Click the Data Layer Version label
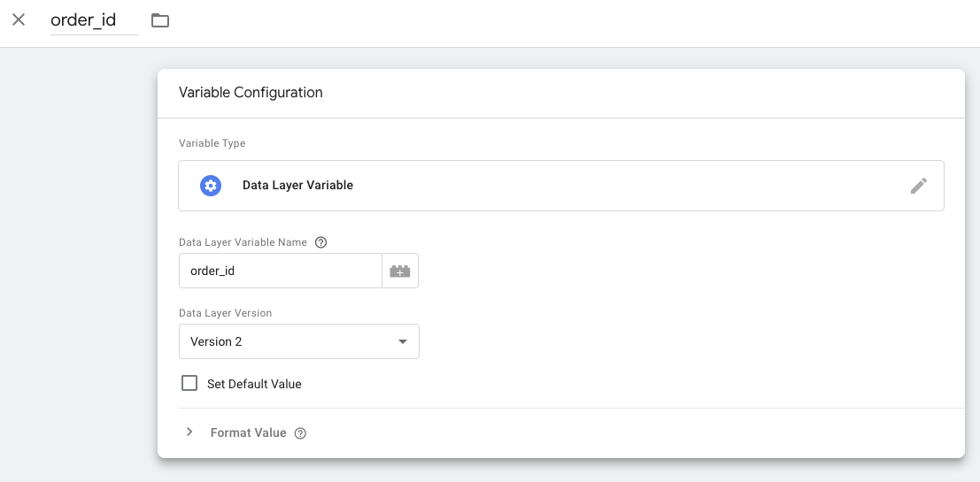This screenshot has width=980, height=482. coord(225,313)
